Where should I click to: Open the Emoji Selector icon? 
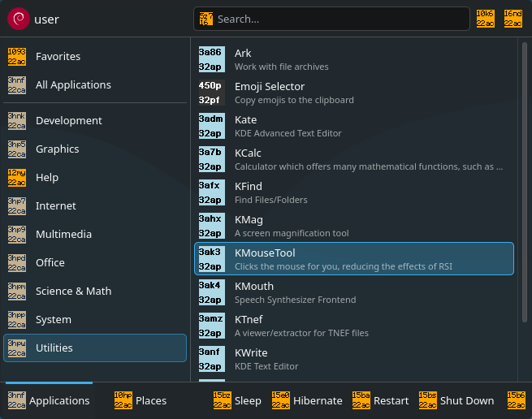(x=212, y=93)
